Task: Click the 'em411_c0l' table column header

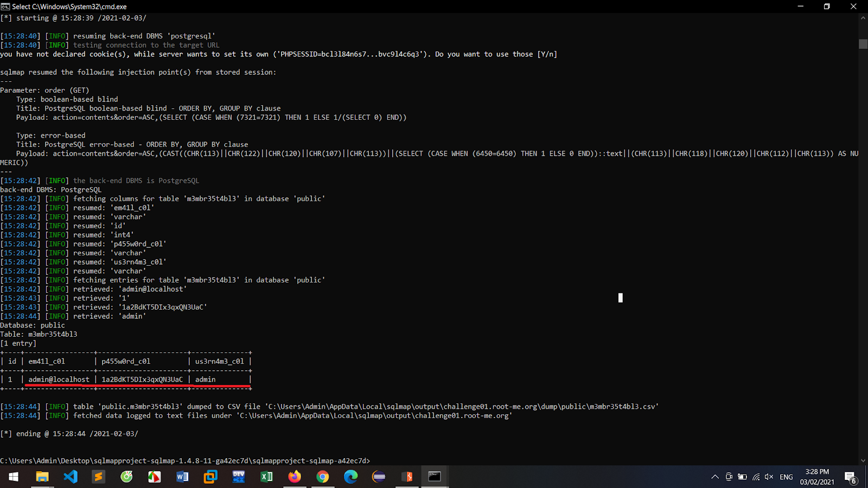Action: click(x=47, y=362)
